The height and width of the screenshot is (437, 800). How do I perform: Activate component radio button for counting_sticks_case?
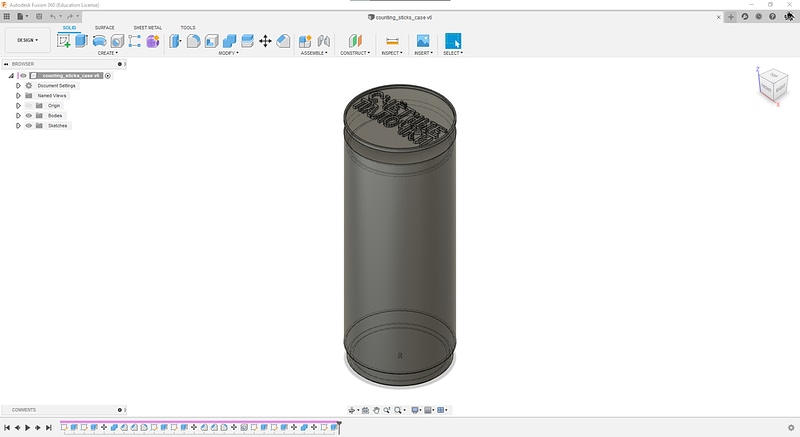click(x=108, y=75)
